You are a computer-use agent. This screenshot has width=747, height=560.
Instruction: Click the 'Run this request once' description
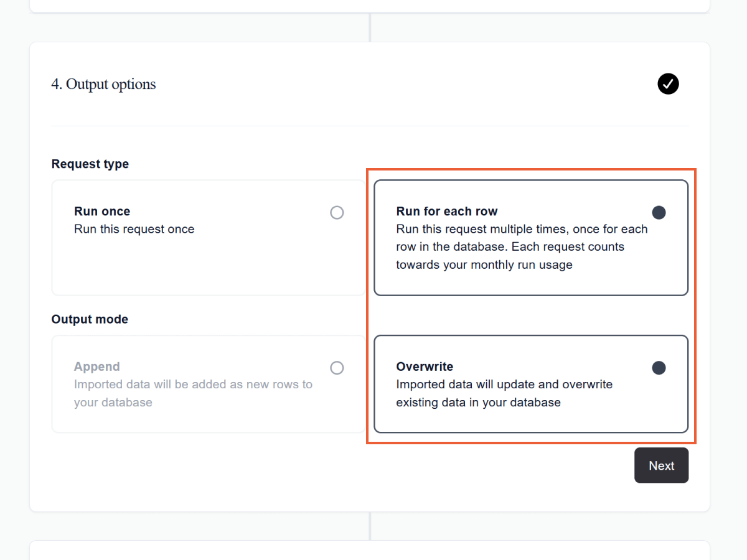click(134, 229)
